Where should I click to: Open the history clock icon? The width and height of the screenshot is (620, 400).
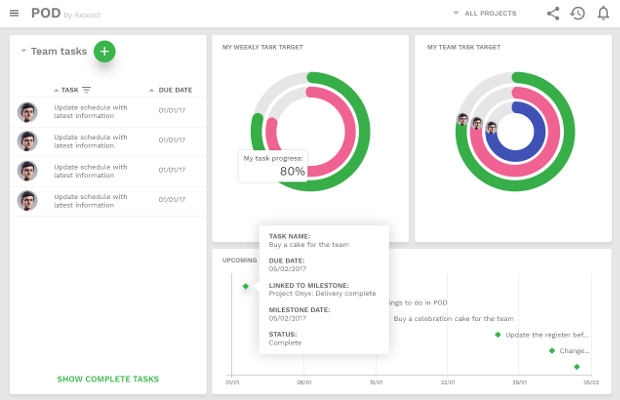coord(578,14)
